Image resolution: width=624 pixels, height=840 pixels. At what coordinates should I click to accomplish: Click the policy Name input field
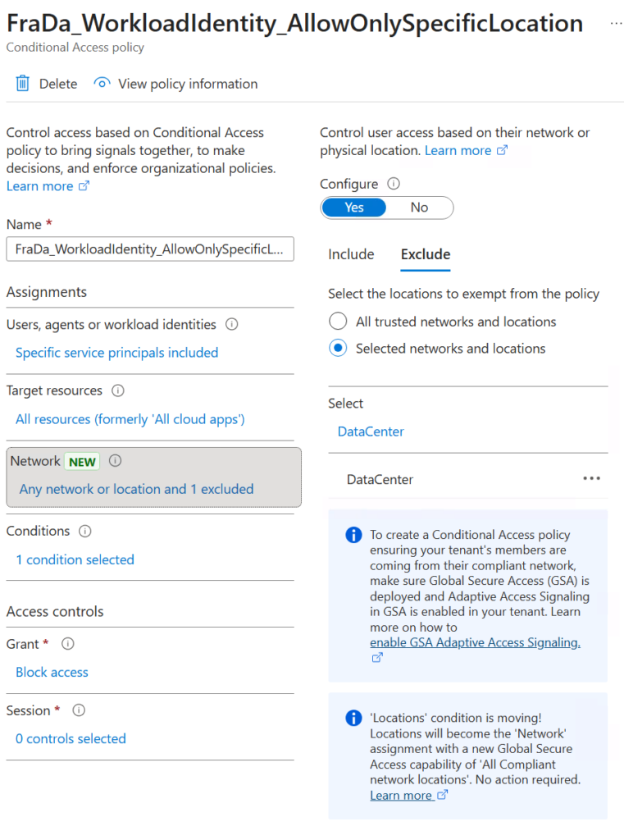(149, 249)
